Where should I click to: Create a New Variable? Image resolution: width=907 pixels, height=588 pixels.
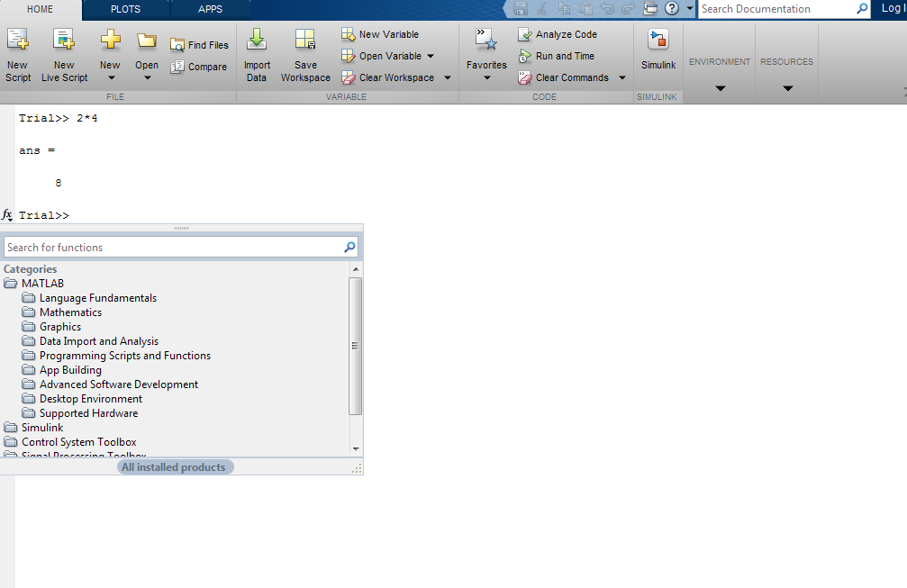(382, 33)
